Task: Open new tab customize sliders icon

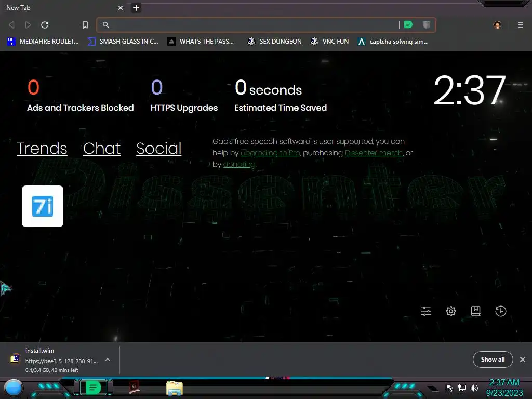Action: point(426,311)
